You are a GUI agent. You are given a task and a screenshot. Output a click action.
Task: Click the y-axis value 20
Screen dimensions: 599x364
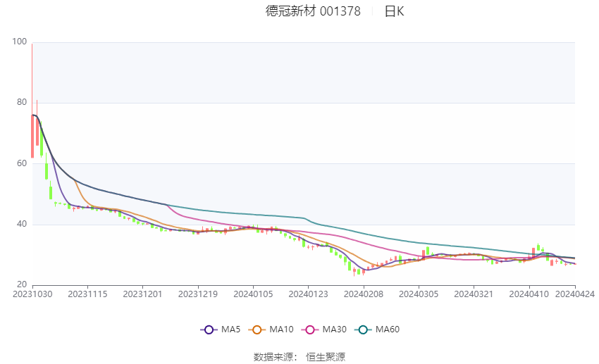(22, 284)
